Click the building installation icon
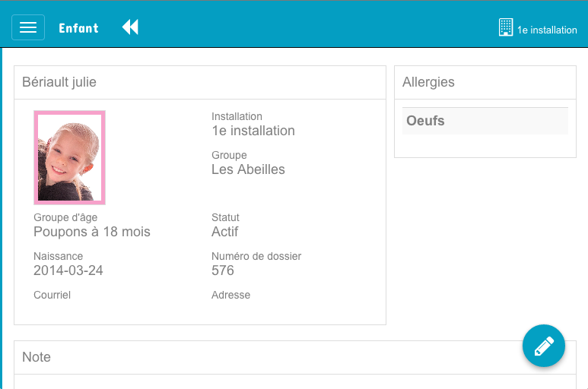The image size is (588, 389). tap(506, 27)
